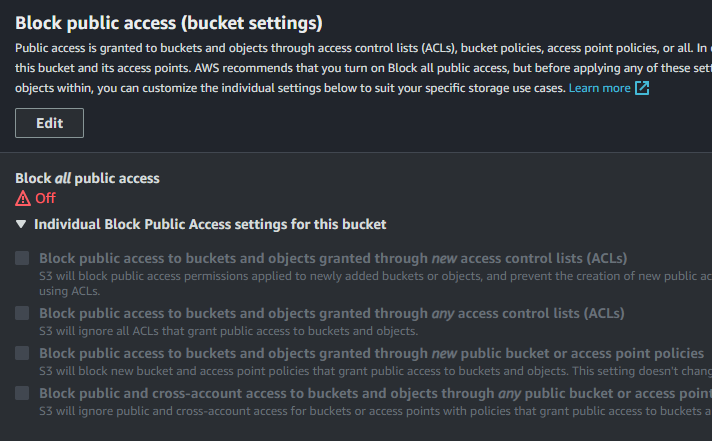Toggle checkbox for new access control lists
The width and height of the screenshot is (712, 441).
22,258
